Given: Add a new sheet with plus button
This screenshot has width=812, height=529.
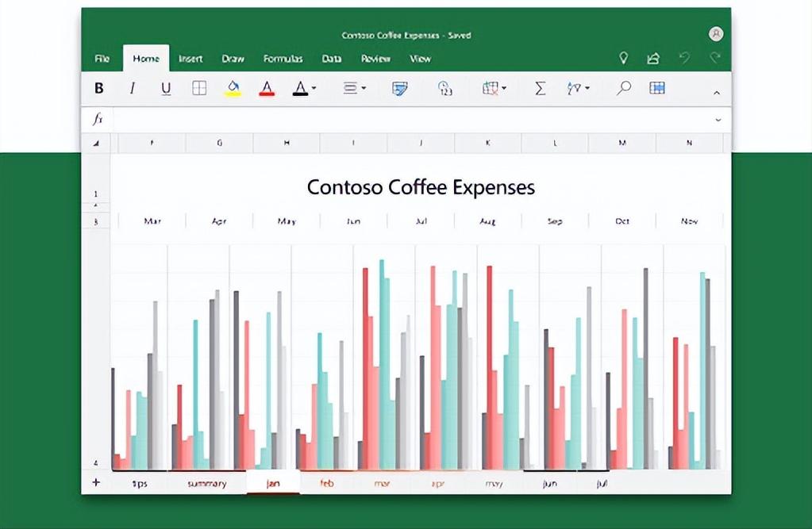Looking at the screenshot, I should (x=96, y=482).
